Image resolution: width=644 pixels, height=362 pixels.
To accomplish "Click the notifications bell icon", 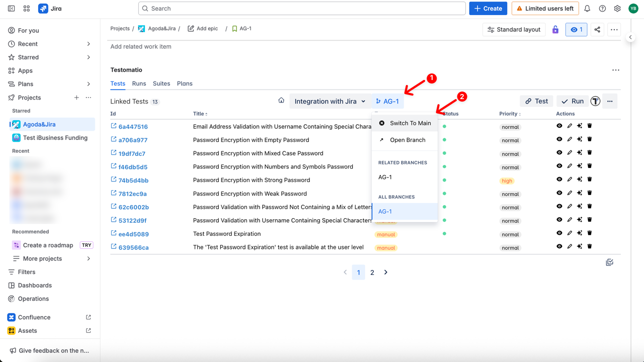I will 587,9.
